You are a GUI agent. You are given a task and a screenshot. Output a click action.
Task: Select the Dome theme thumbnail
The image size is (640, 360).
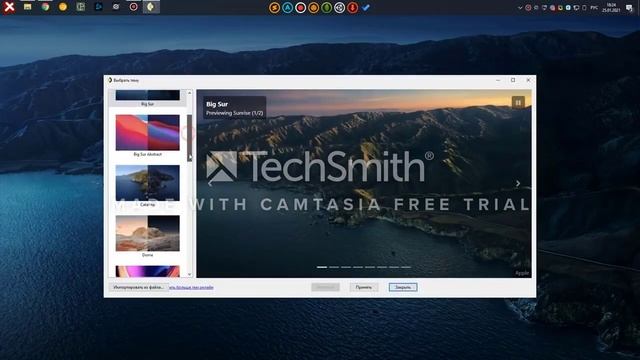[x=147, y=233]
